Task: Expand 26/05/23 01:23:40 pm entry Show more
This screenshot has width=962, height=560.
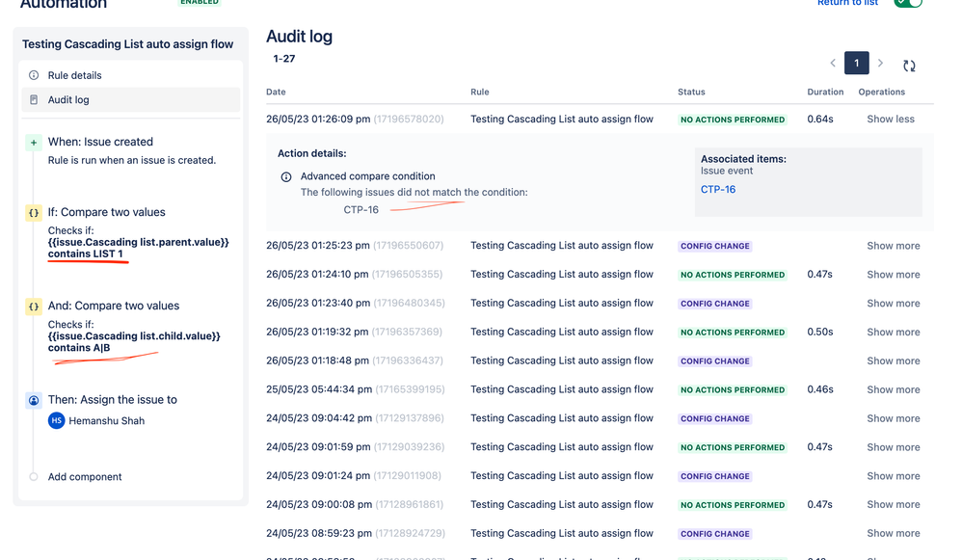Action: click(894, 303)
